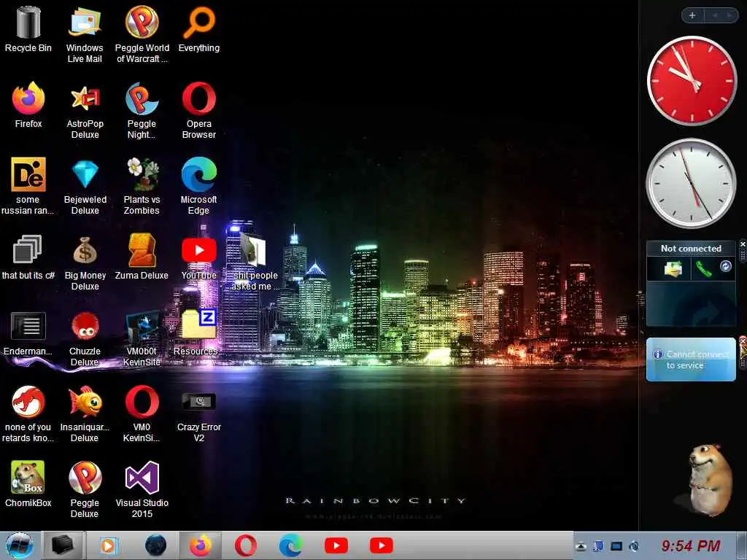This screenshot has width=747, height=560.
Task: Go to previous sidebar gadget page
Action: pyautogui.click(x=715, y=15)
